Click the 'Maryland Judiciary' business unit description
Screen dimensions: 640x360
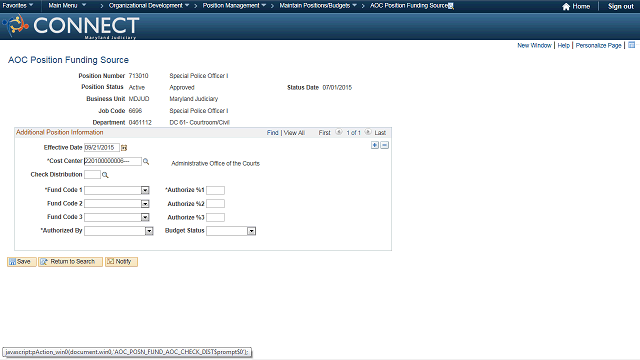click(193, 99)
